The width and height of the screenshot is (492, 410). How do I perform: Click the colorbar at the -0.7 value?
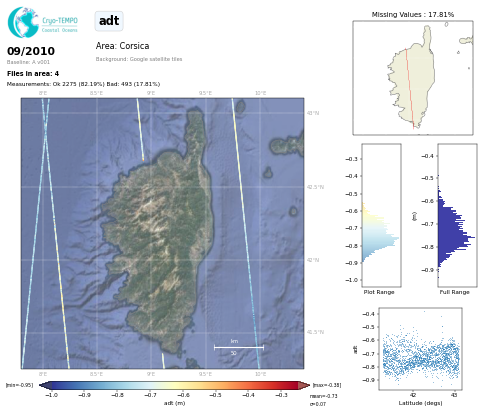point(150,385)
